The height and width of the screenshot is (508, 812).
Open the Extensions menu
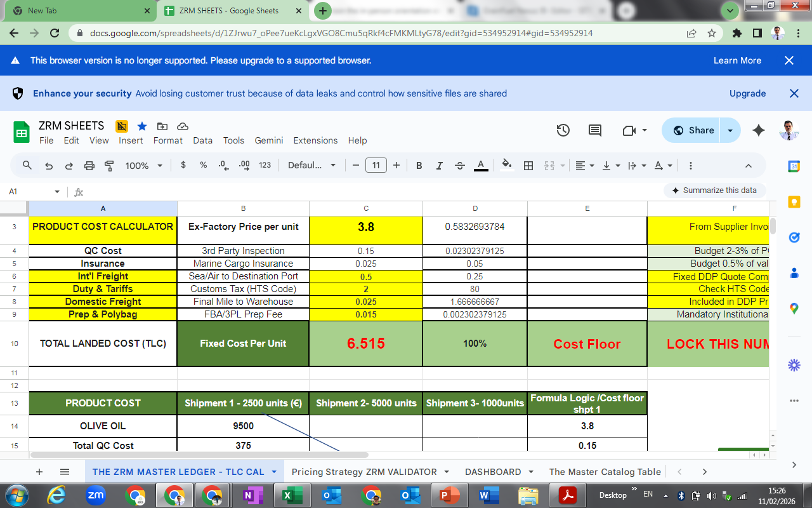click(x=315, y=140)
